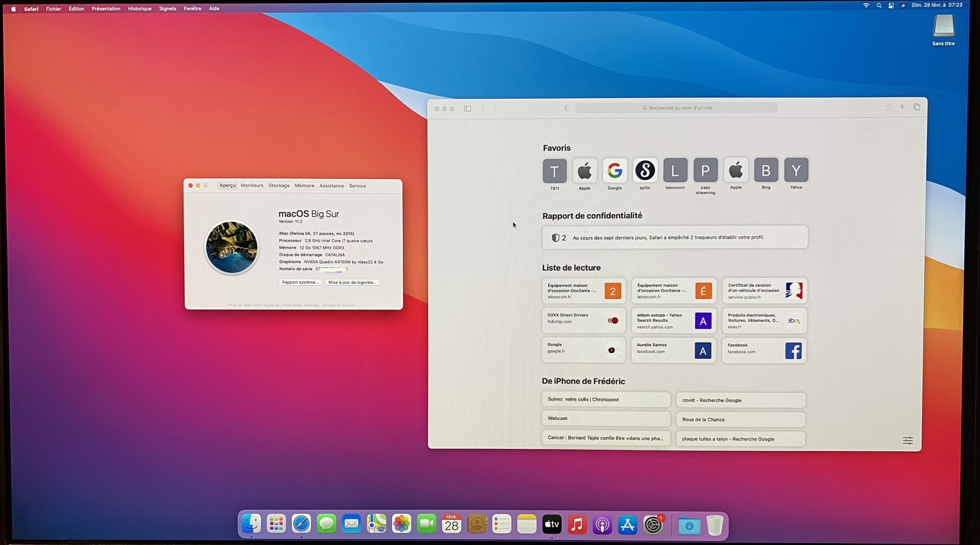The width and height of the screenshot is (980, 545).
Task: Switch to the Moniteurs tab
Action: [252, 186]
